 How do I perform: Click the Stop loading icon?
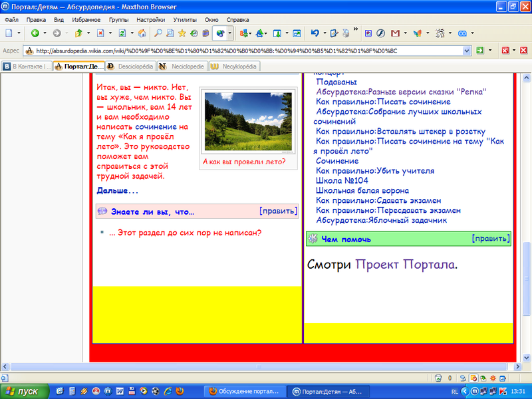(x=100, y=33)
